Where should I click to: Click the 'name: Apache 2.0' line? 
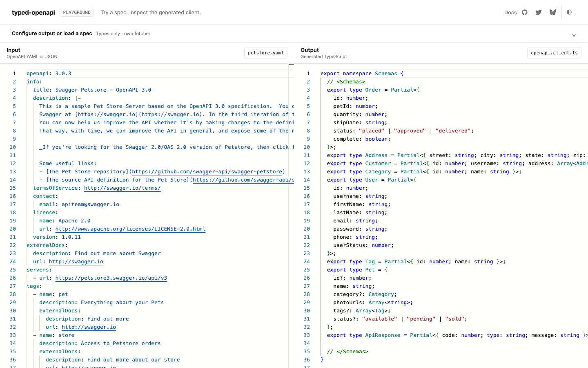[65, 221]
